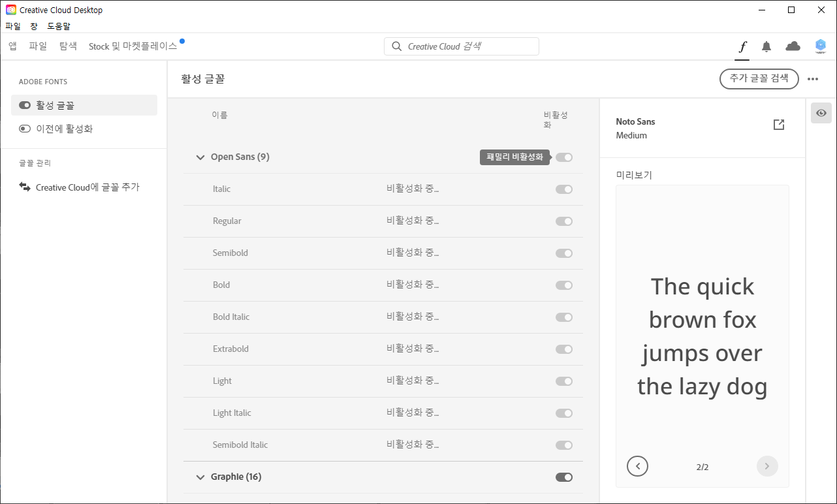This screenshot has width=837, height=504.
Task: Collapse the Graphie (16) family
Action: (200, 477)
